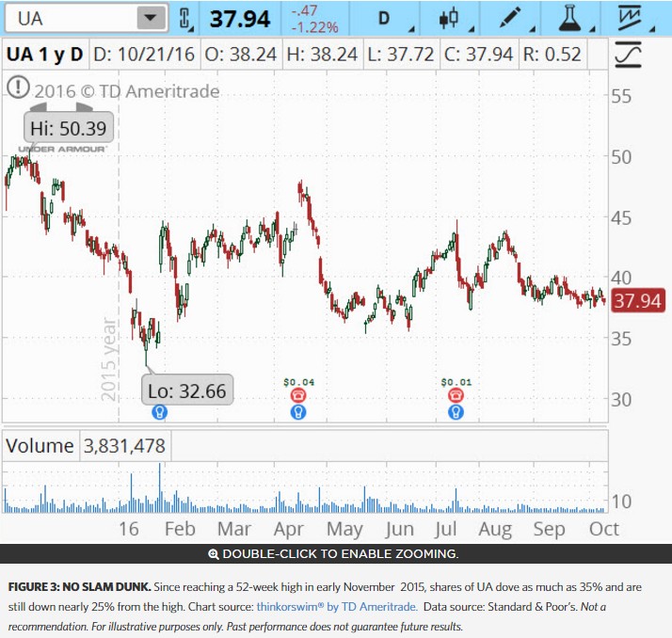The height and width of the screenshot is (638, 672).
Task: Click the magnifier icon in zooming bar
Action: pos(213,554)
